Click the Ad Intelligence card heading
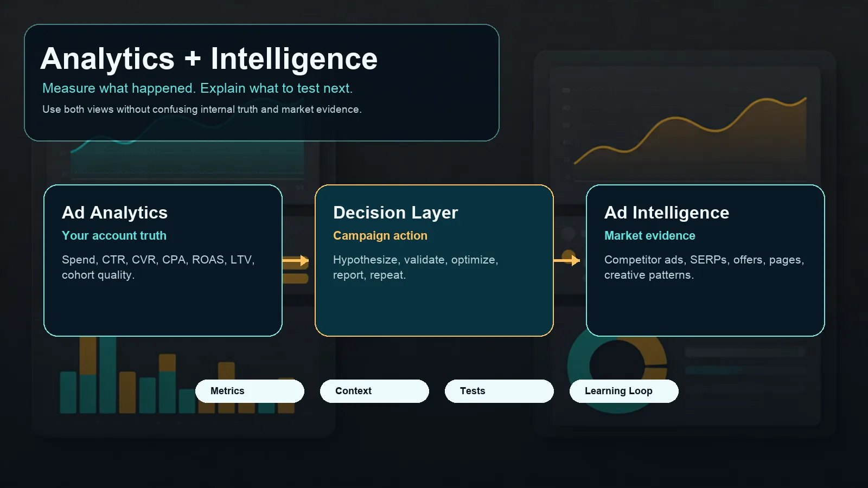This screenshot has width=868, height=488. coord(667,213)
